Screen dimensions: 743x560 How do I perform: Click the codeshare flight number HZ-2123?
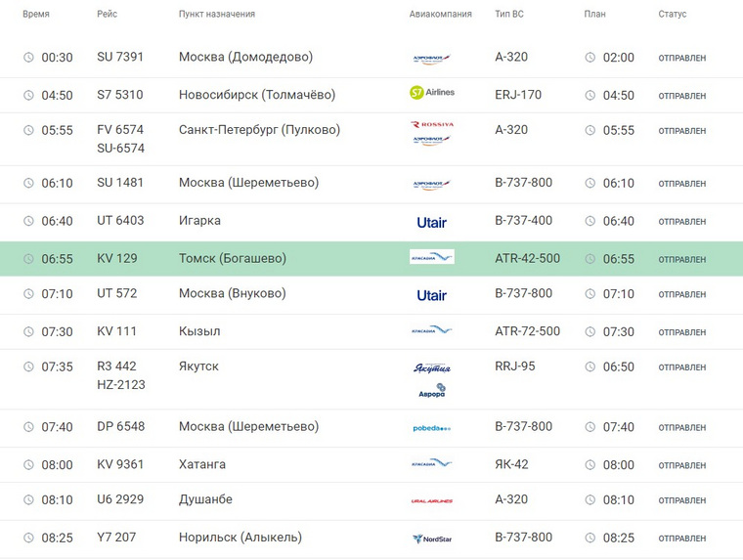coord(121,385)
